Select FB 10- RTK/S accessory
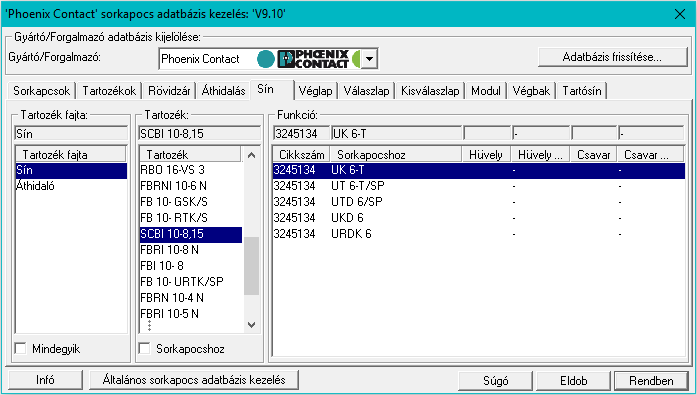 coord(191,218)
